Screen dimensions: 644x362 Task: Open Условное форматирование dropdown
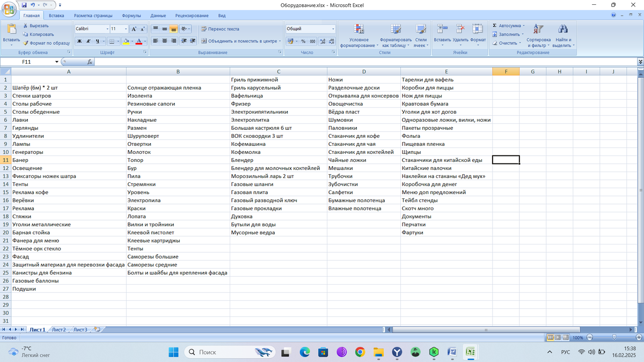[x=359, y=36]
